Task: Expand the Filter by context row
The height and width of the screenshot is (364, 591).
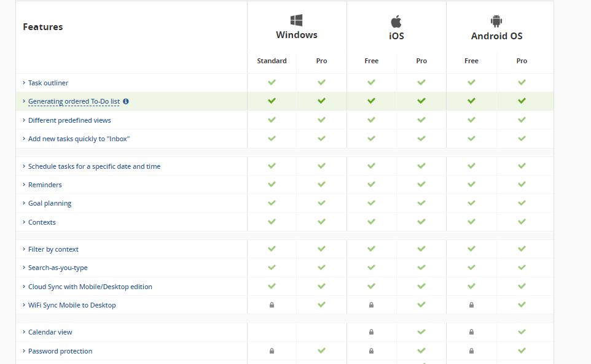Action: coord(24,249)
